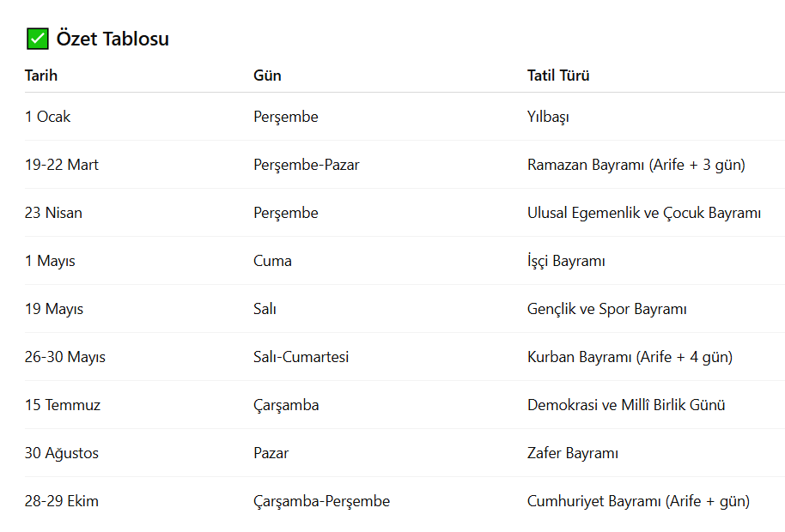Click Ulusal Egemenlik ve Çocuk Bayramı
Screen dimensions: 785x532
pyautogui.click(x=644, y=213)
